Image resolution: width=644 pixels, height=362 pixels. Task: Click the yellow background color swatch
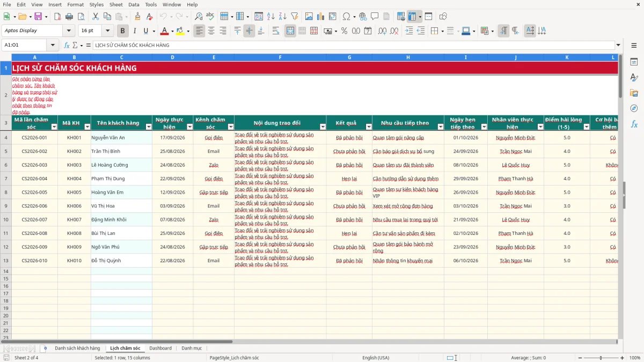coord(180,31)
